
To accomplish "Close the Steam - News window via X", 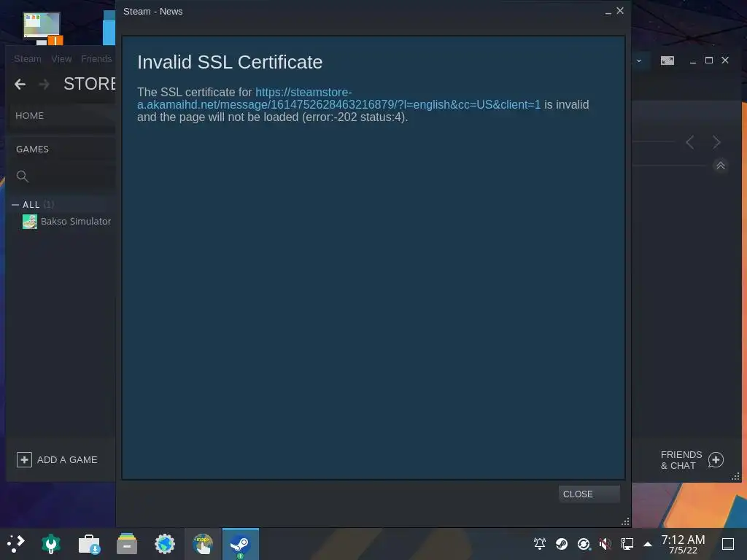I will coord(620,10).
